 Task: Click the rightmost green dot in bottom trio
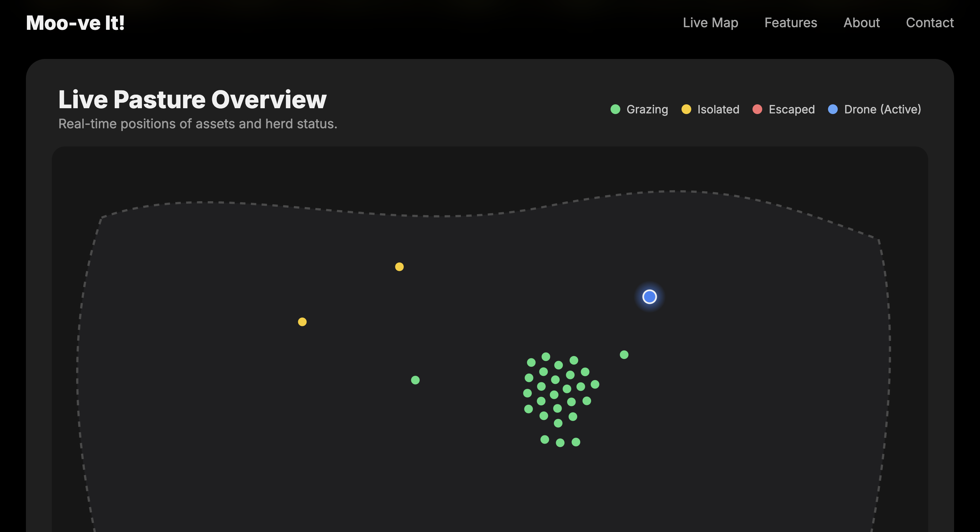pos(576,442)
